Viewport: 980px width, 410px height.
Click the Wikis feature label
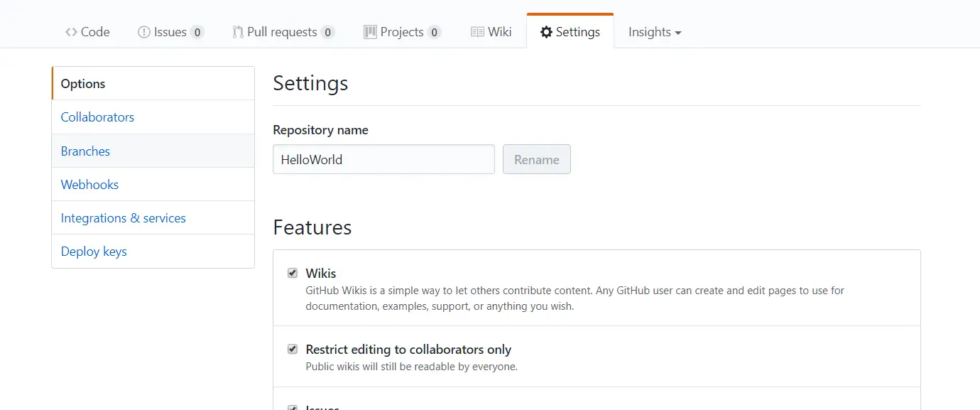coord(321,273)
